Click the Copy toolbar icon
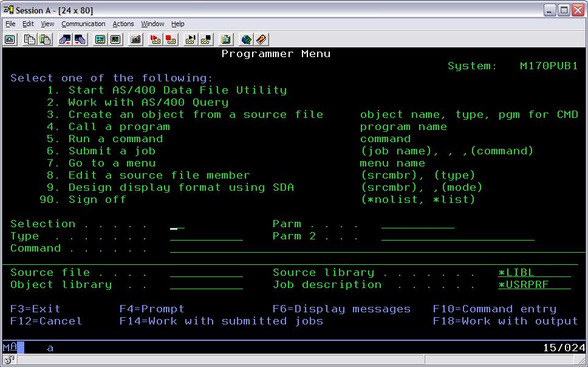 click(30, 39)
